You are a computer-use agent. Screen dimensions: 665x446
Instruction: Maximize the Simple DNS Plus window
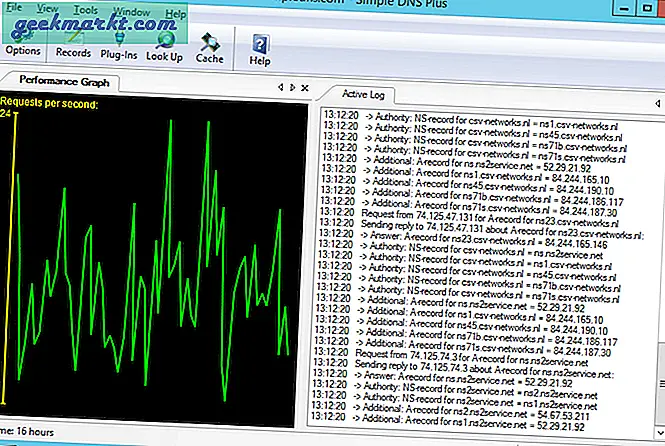click(647, 8)
